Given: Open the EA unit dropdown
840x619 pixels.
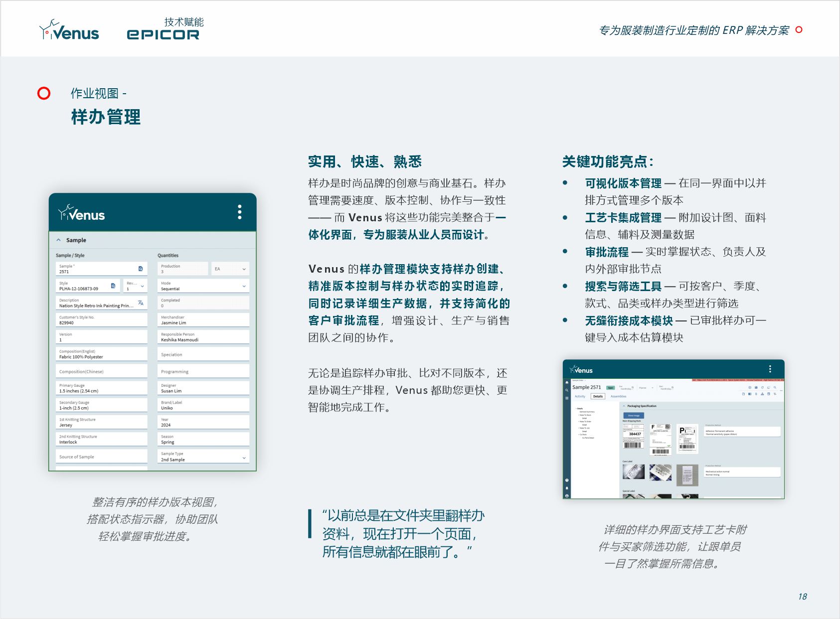Looking at the screenshot, I should coord(230,269).
